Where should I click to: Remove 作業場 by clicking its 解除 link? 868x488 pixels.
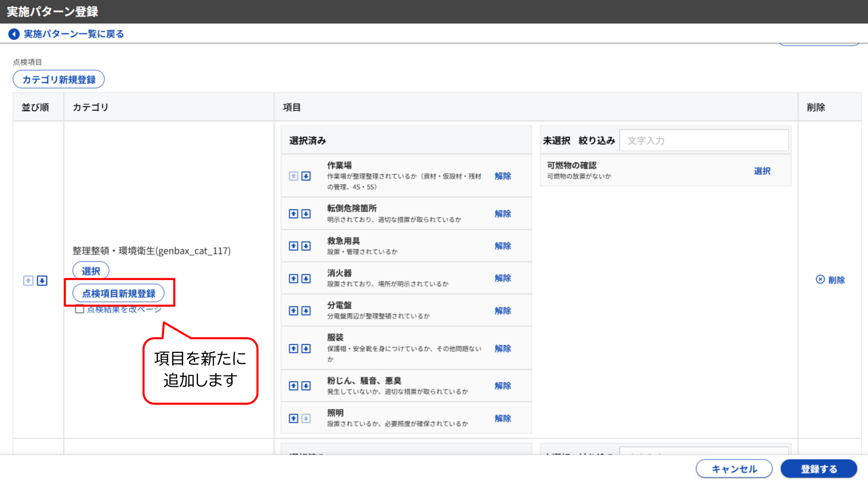pos(503,176)
